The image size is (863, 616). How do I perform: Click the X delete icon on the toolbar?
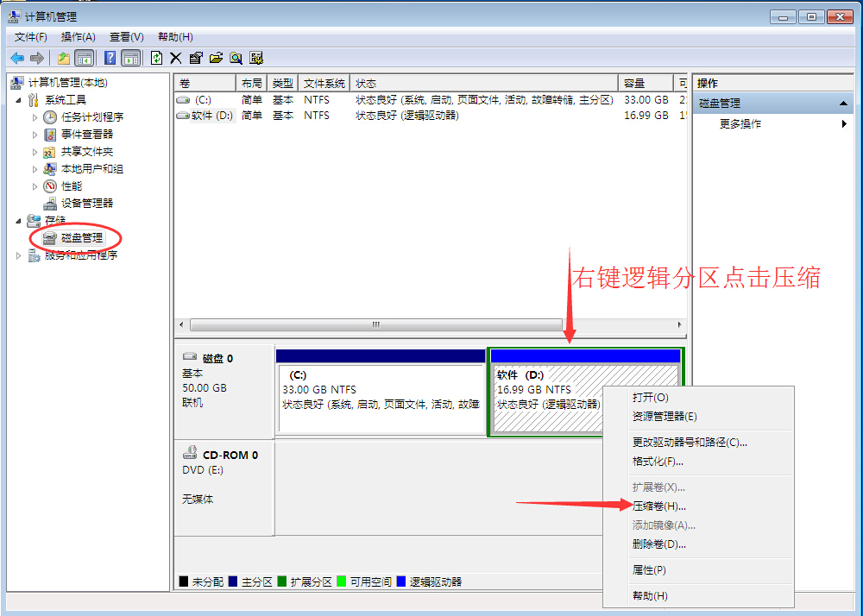(175, 58)
